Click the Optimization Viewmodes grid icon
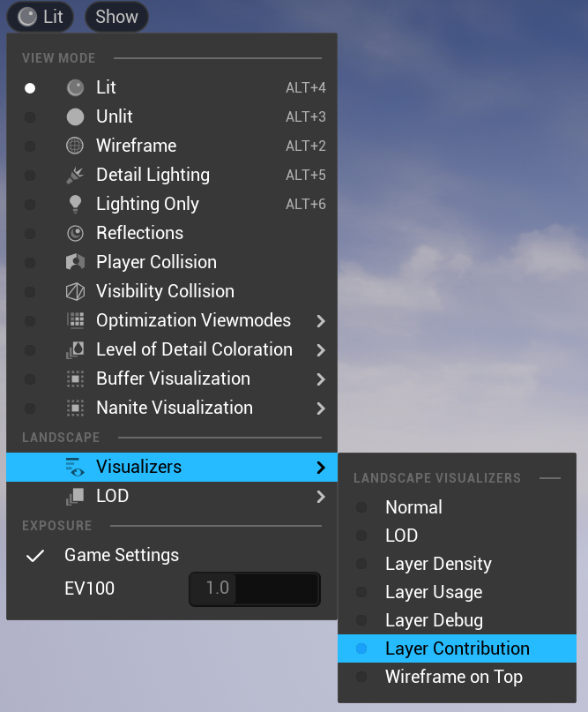 coord(75,320)
